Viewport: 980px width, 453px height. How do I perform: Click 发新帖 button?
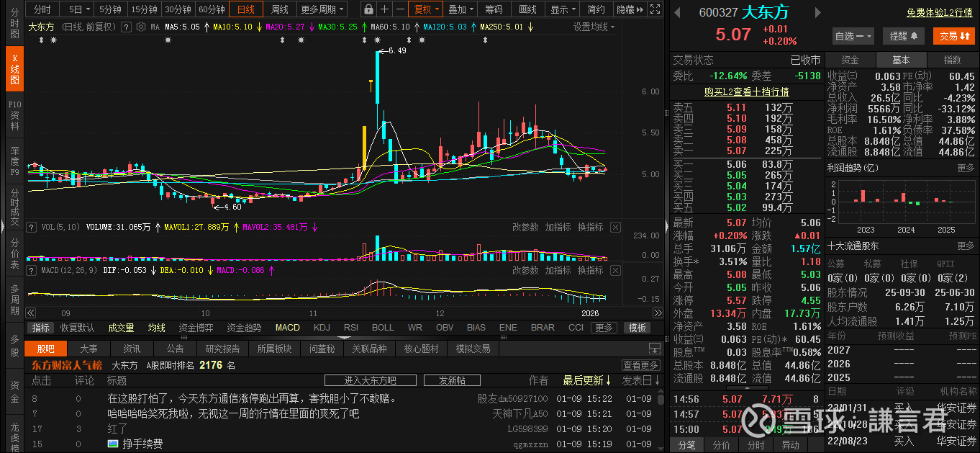(452, 380)
